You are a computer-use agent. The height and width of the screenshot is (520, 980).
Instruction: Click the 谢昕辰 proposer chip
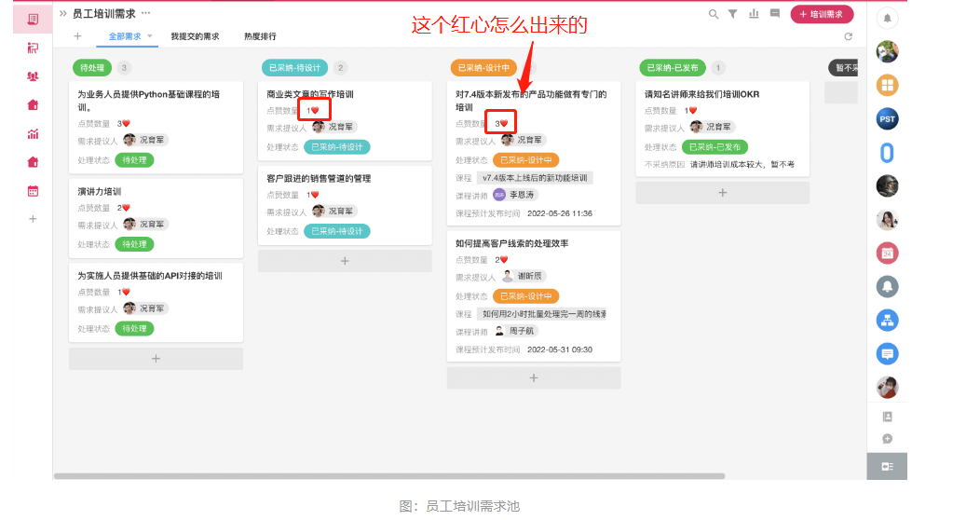[524, 276]
